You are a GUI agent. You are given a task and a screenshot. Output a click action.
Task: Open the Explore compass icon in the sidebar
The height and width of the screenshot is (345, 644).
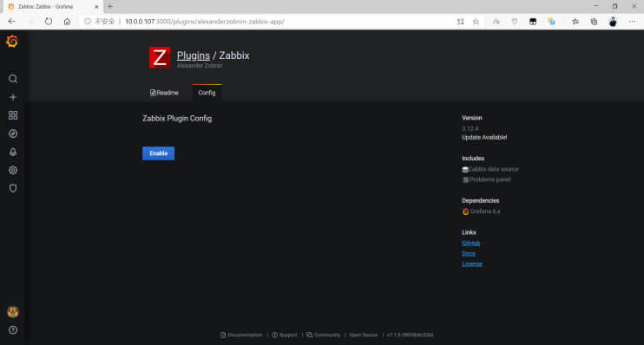[x=13, y=133]
